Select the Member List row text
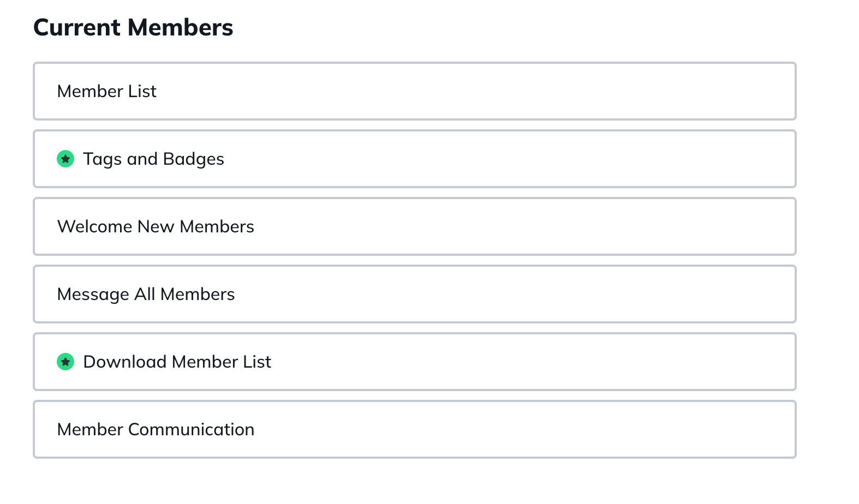The image size is (859, 504). point(106,91)
